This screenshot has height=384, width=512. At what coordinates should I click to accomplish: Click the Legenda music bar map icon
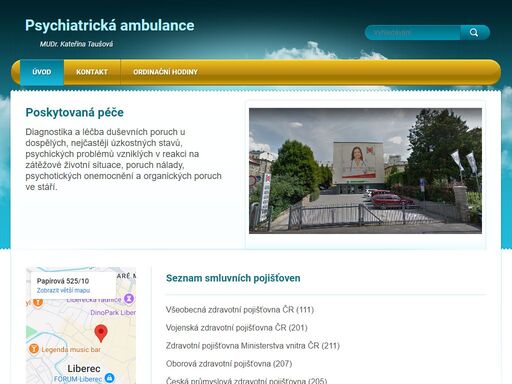click(34, 349)
